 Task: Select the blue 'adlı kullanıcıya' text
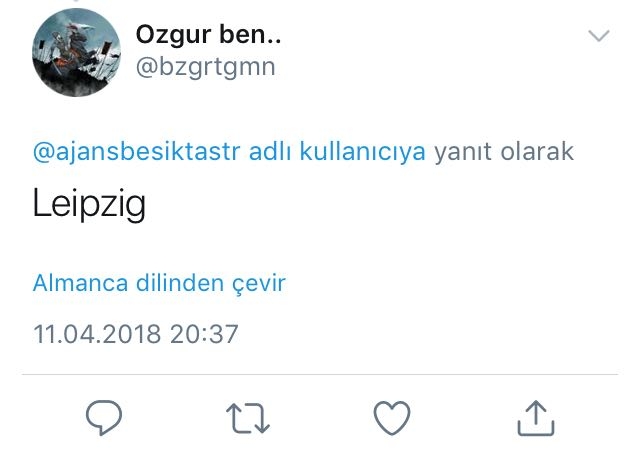point(337,151)
